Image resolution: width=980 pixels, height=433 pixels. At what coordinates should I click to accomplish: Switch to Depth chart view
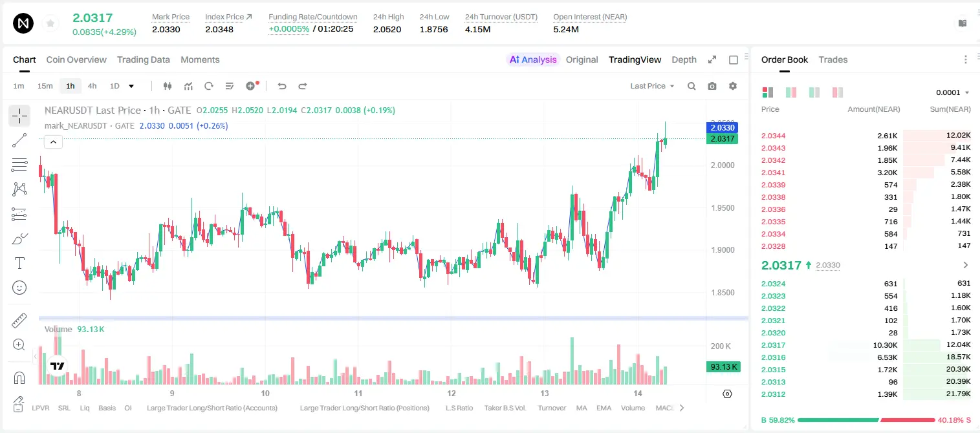point(684,59)
